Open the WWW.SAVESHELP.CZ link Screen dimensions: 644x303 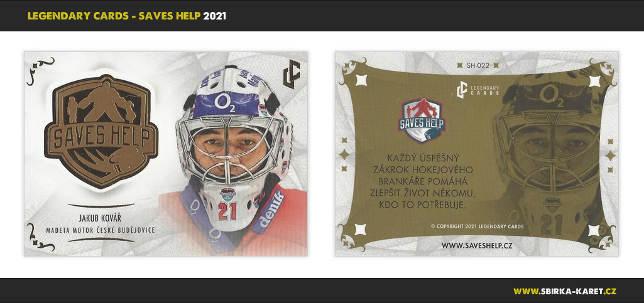477,245
